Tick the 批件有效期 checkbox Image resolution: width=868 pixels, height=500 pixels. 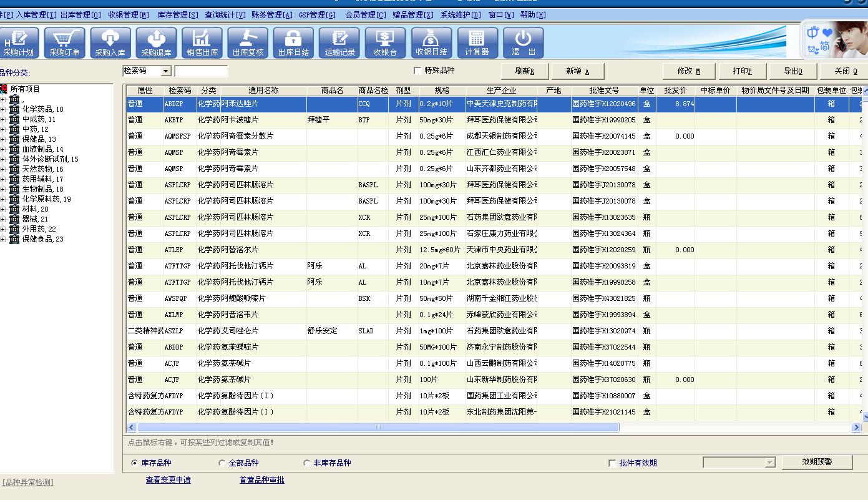[x=612, y=463]
